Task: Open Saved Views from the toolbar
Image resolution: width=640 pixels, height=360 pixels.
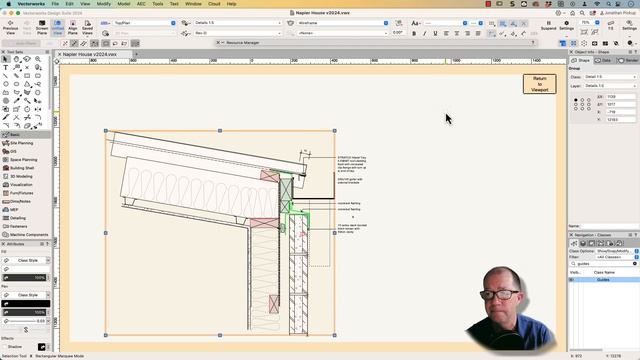Action: (87, 27)
